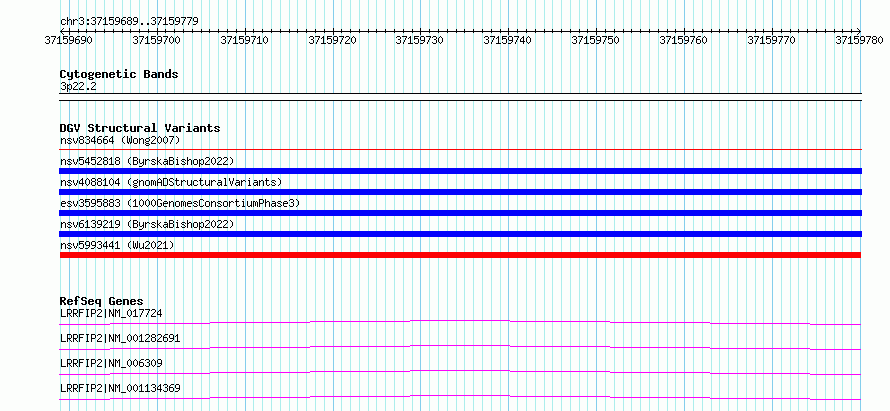Select the Cytogenetic Bands track title
Image resolution: width=890 pixels, height=411 pixels.
(x=119, y=74)
